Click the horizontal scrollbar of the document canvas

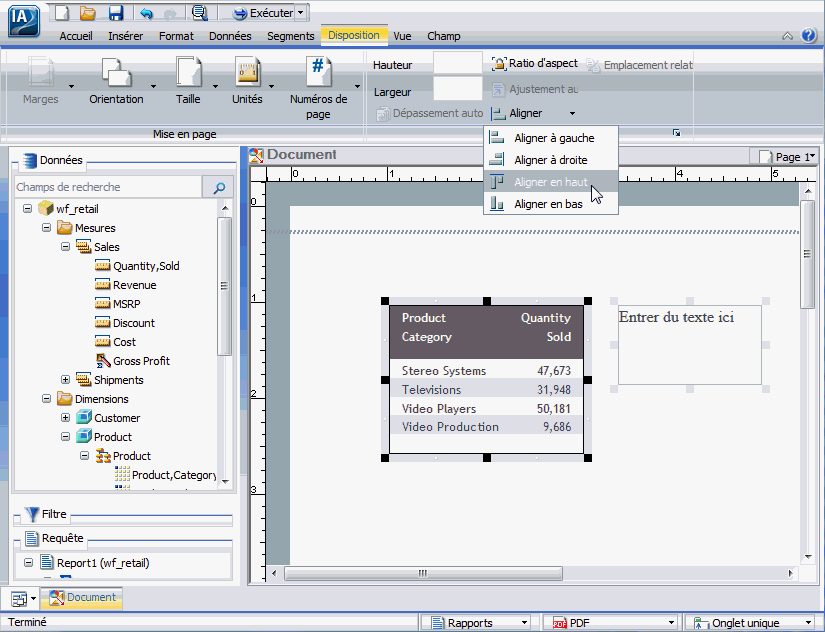[424, 573]
